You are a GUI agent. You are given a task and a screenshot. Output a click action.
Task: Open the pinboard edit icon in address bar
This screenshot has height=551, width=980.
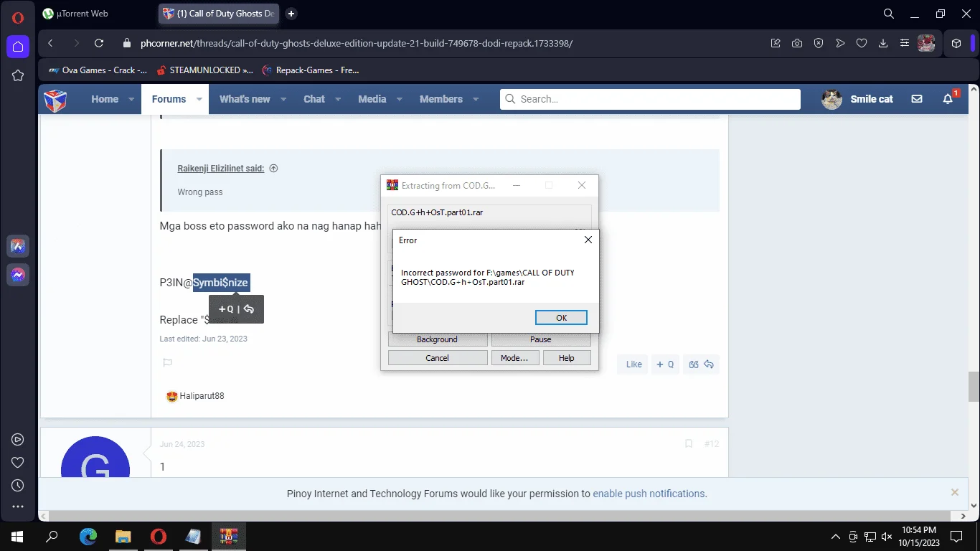(x=776, y=43)
